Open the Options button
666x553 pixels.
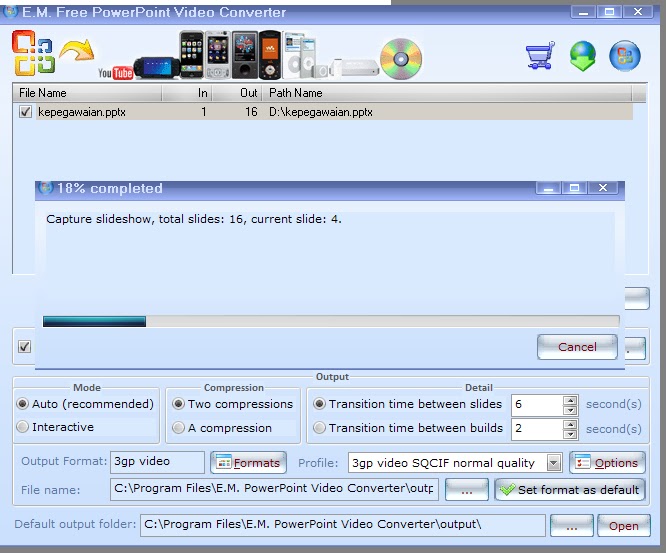[x=607, y=463]
